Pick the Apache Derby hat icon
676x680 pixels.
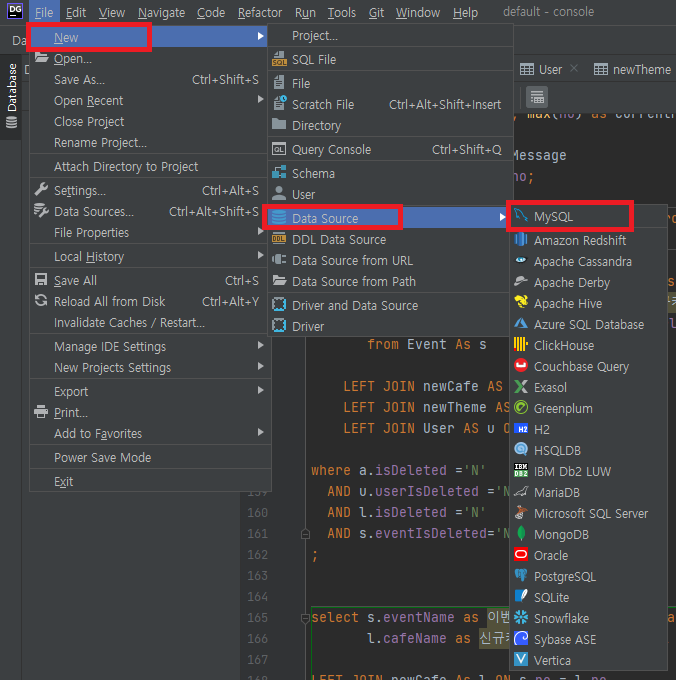521,282
